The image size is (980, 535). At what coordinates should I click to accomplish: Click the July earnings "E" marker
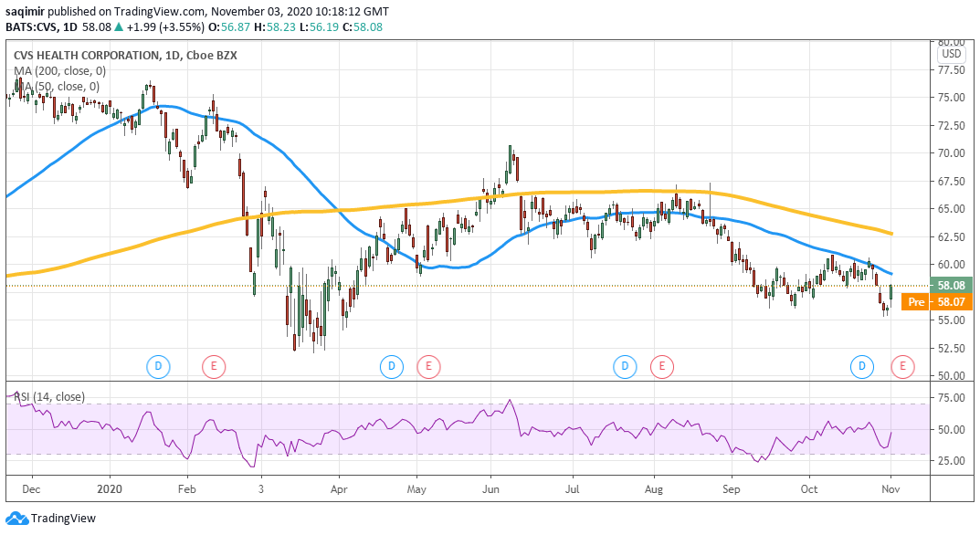(660, 366)
